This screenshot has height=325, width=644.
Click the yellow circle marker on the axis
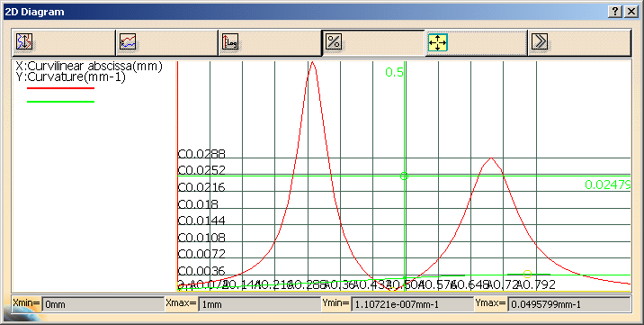pos(528,274)
